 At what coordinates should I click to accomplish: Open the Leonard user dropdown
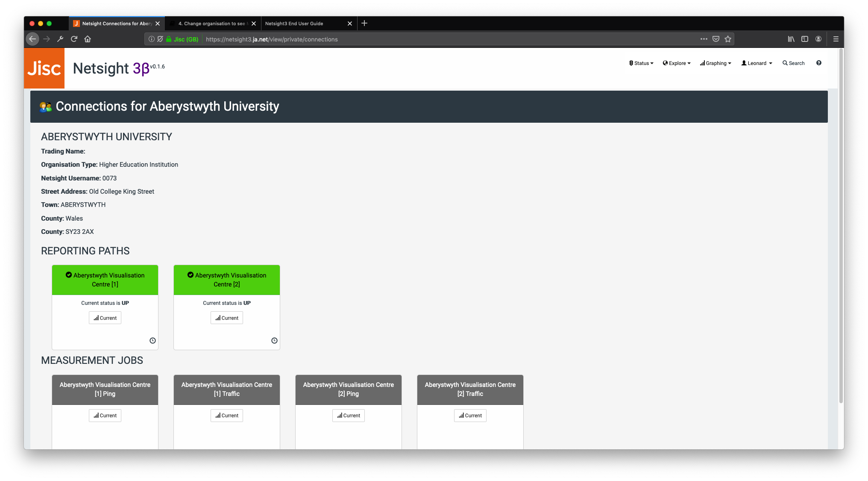pos(757,63)
